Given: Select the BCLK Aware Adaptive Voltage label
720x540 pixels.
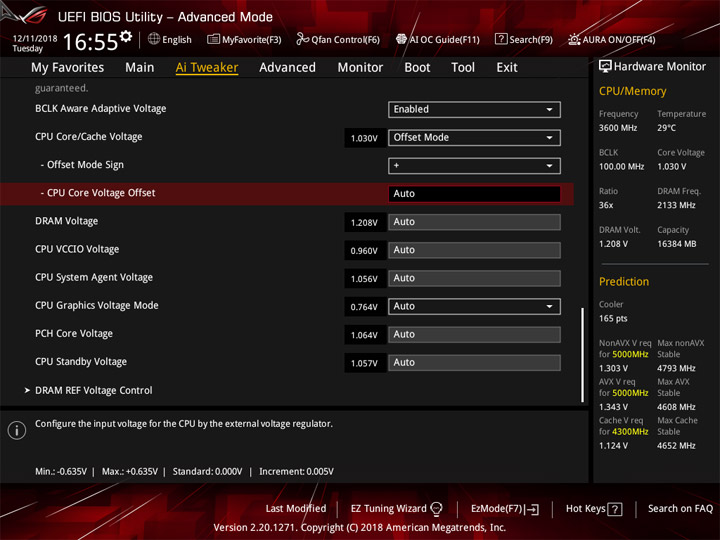Looking at the screenshot, I should (x=101, y=108).
